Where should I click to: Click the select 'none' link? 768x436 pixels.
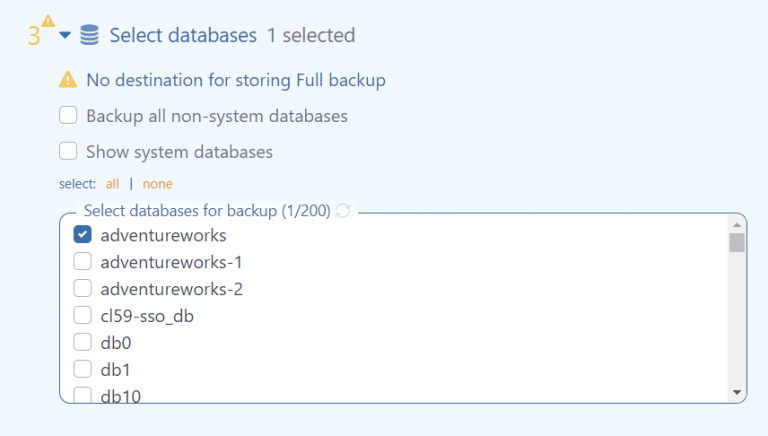tap(157, 184)
